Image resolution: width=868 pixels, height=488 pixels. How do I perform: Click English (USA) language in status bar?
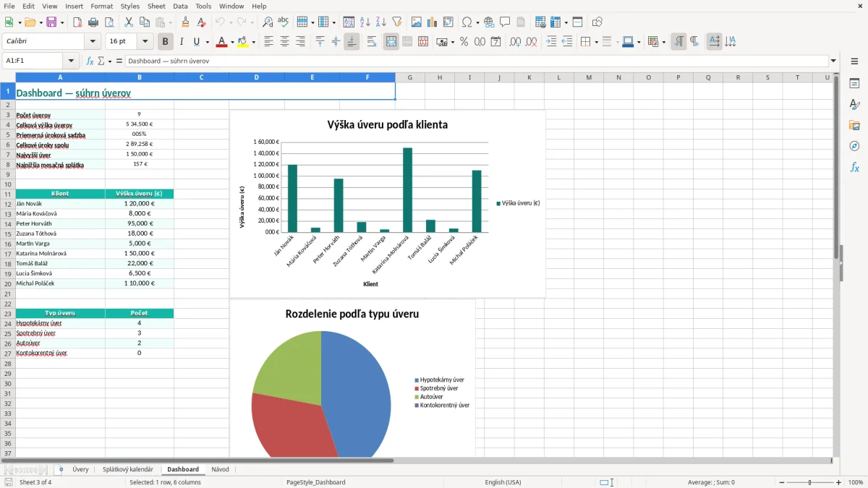(x=503, y=482)
